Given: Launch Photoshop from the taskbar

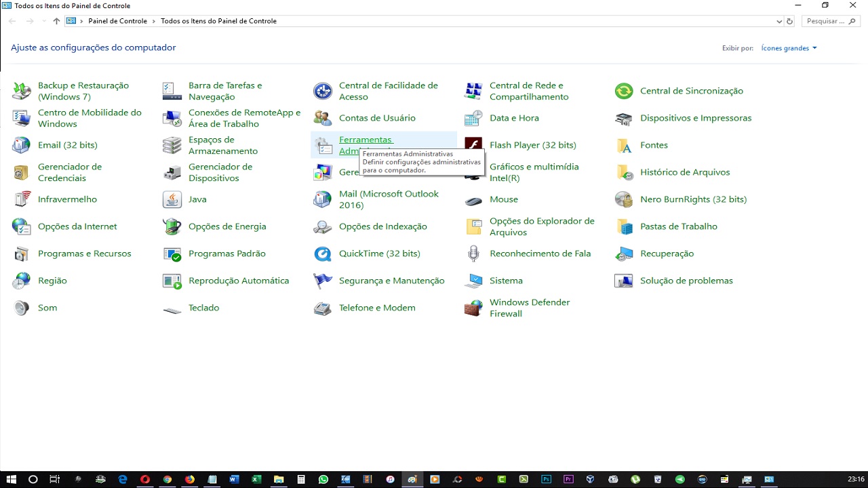Looking at the screenshot, I should 546,479.
